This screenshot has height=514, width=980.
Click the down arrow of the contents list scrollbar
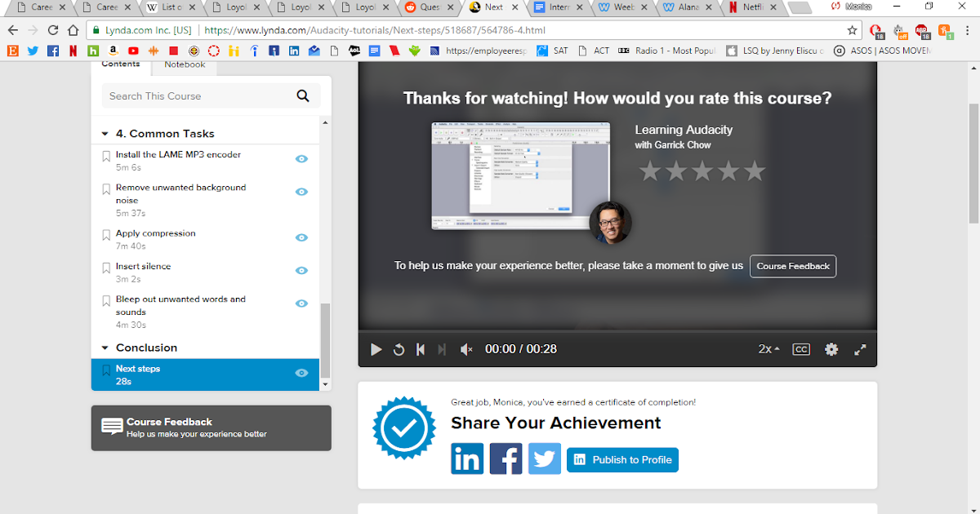pos(326,383)
